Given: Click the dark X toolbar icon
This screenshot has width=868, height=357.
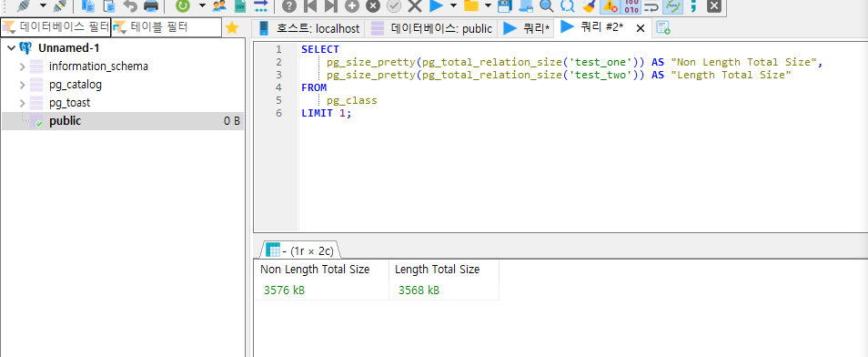Looking at the screenshot, I should (714, 6).
